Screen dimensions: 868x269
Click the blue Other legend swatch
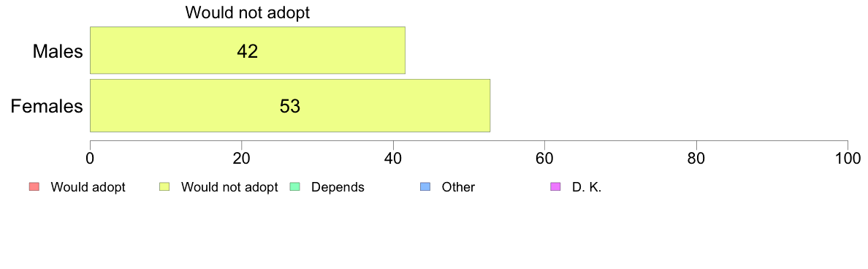click(x=425, y=187)
